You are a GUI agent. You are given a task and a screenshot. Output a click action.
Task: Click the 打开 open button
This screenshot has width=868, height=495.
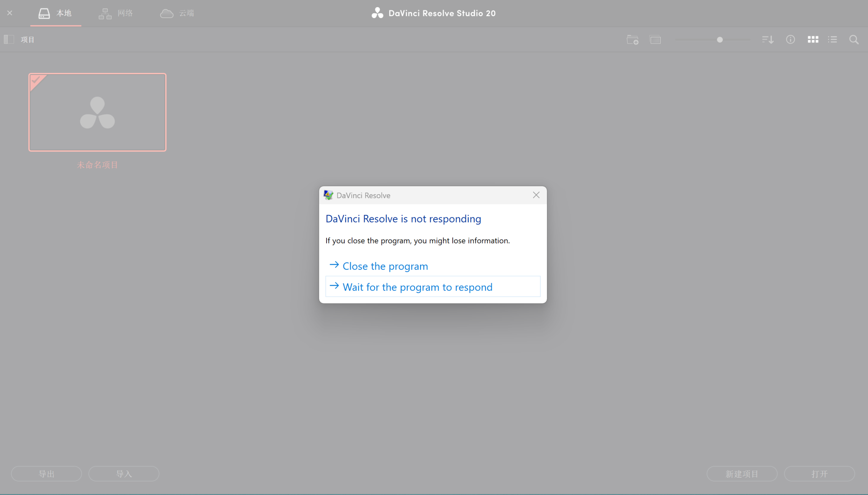coord(820,474)
